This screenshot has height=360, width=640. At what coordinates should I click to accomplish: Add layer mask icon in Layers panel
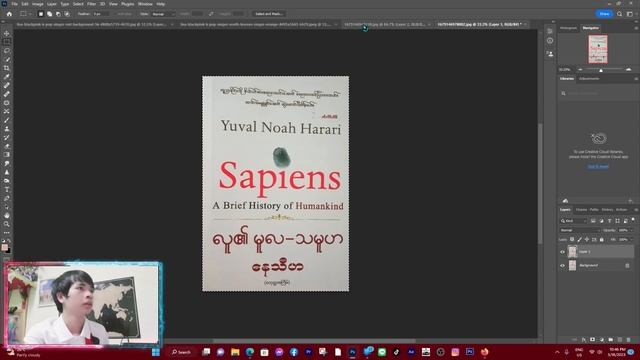pos(593,340)
